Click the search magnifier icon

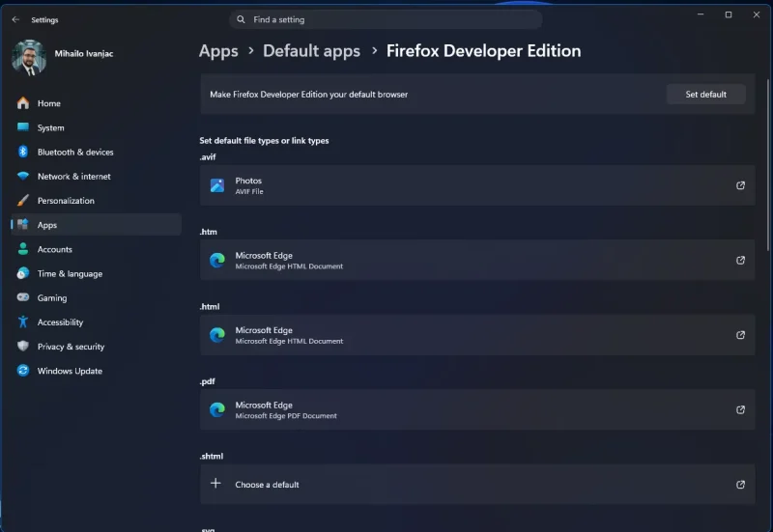pyautogui.click(x=241, y=19)
